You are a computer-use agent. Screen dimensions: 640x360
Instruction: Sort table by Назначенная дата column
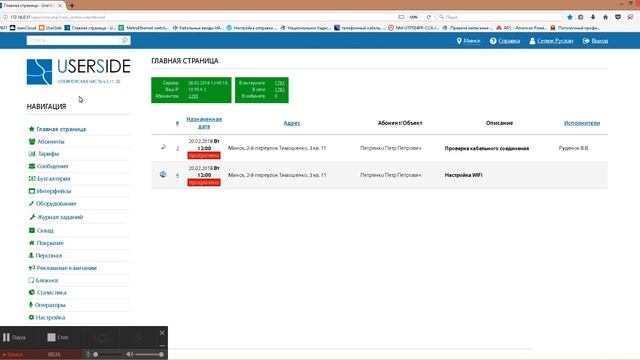click(x=204, y=122)
